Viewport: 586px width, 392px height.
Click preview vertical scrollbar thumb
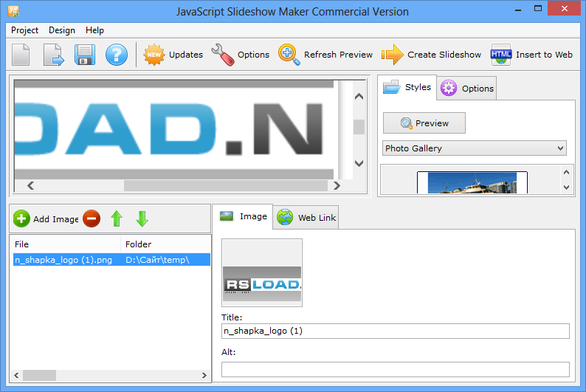tap(359, 127)
